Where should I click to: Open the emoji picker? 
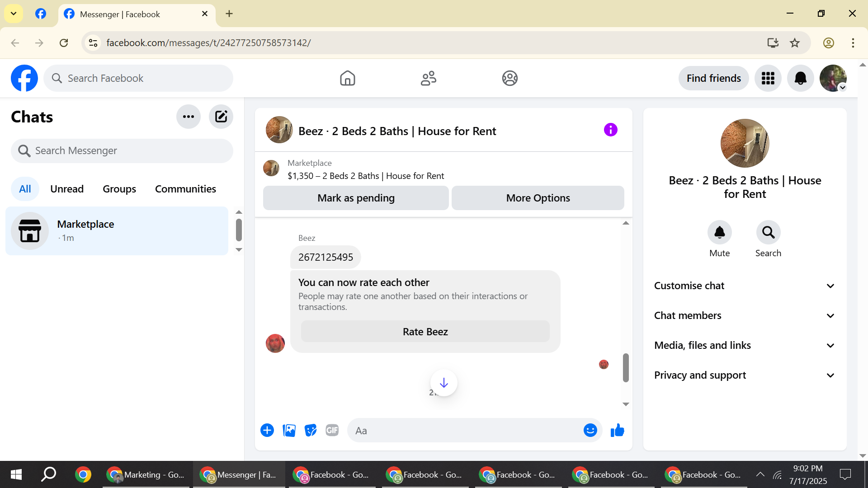[x=590, y=430]
